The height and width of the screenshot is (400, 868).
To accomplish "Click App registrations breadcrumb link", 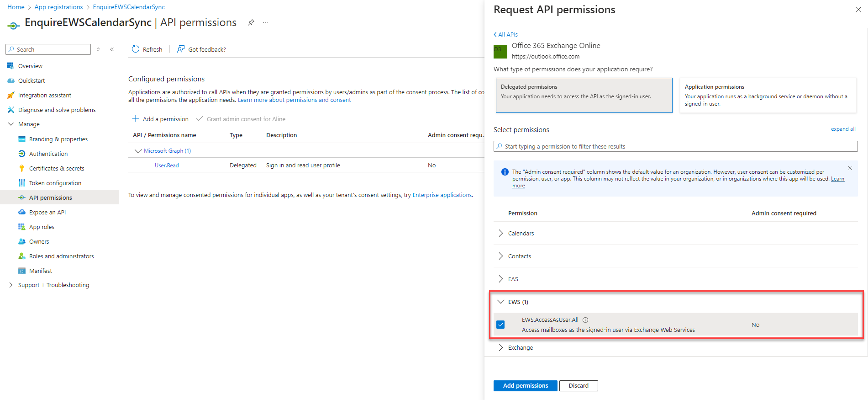I will (58, 7).
